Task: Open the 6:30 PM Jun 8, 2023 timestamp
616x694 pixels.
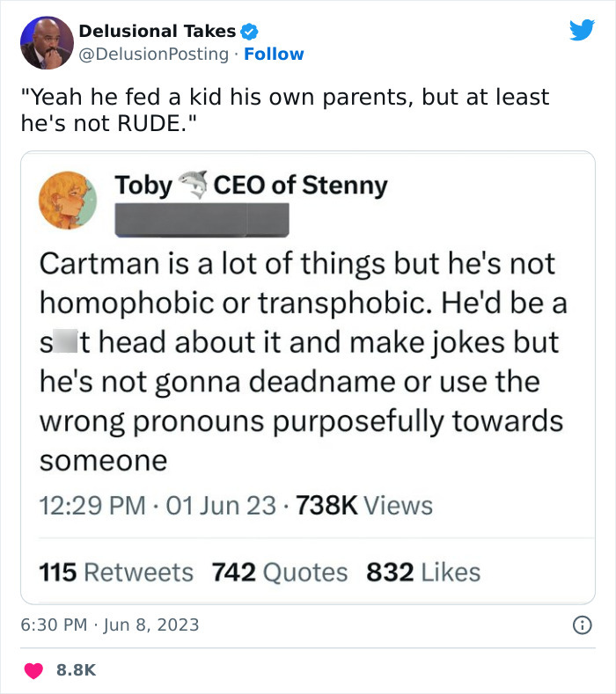Action: (110, 625)
